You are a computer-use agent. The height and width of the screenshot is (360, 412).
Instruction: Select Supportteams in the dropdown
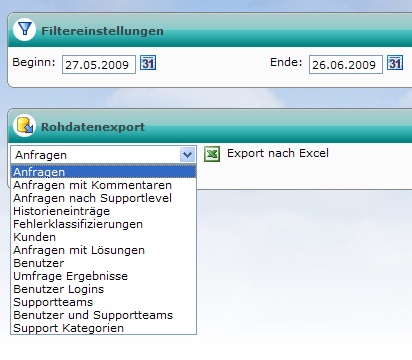pos(103,302)
